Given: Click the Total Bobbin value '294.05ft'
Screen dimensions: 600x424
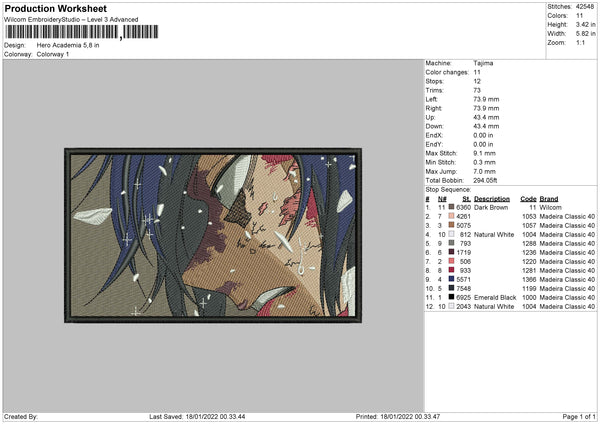Looking at the screenshot, I should click(x=485, y=180).
